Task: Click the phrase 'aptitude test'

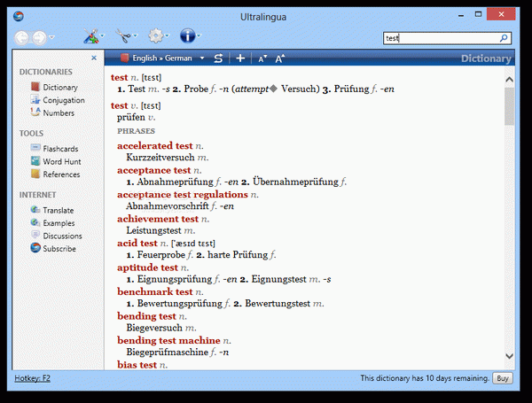Action: tap(147, 267)
